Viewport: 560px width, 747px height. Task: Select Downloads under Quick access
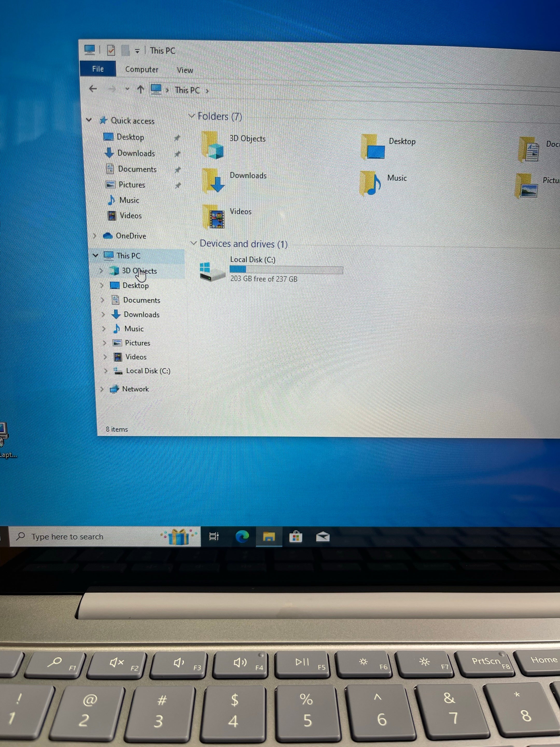pyautogui.click(x=136, y=153)
